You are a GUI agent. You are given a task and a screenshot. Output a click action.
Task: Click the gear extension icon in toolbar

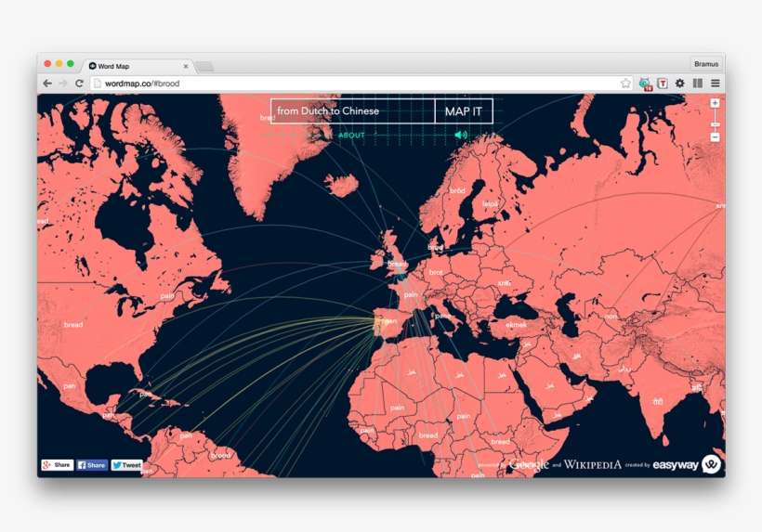pos(679,84)
